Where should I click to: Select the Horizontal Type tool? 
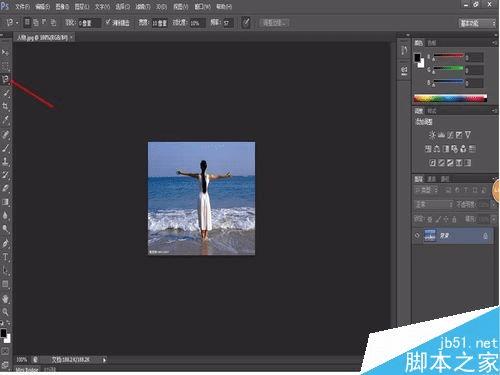pyautogui.click(x=5, y=257)
